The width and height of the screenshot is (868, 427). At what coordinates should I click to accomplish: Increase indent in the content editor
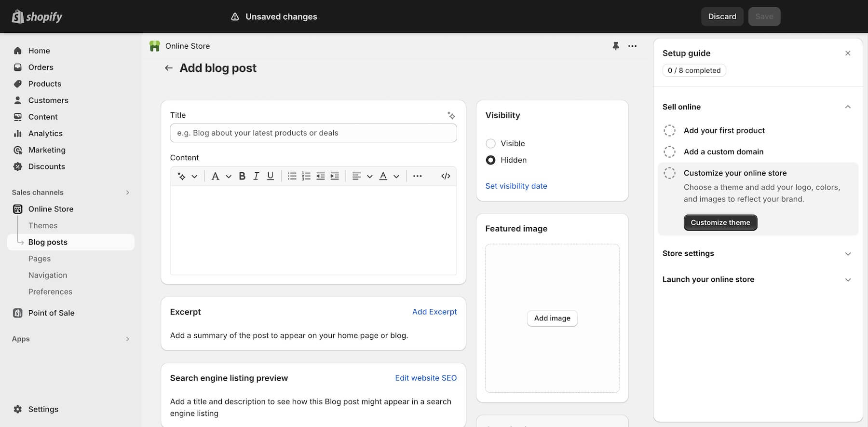[x=335, y=176]
